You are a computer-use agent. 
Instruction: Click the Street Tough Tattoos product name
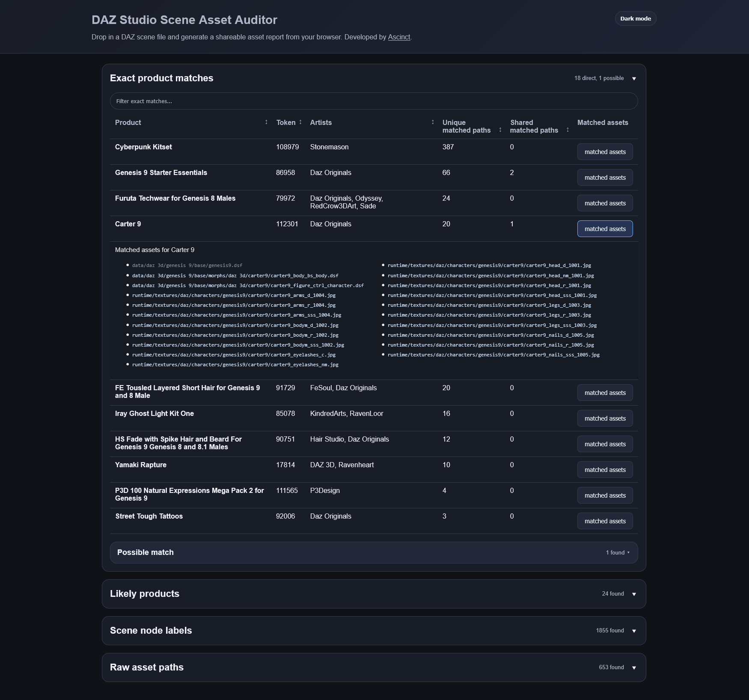pos(149,516)
